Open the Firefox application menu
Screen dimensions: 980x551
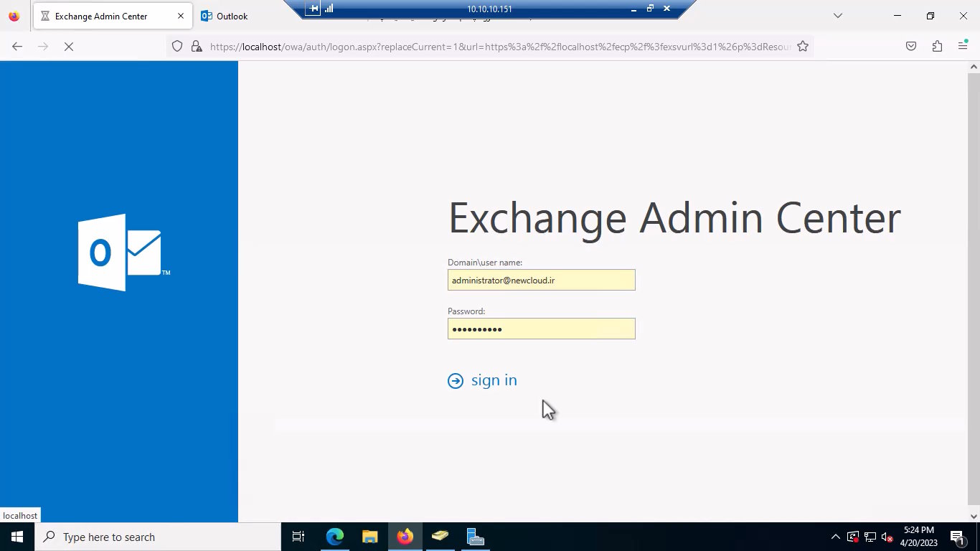click(963, 47)
